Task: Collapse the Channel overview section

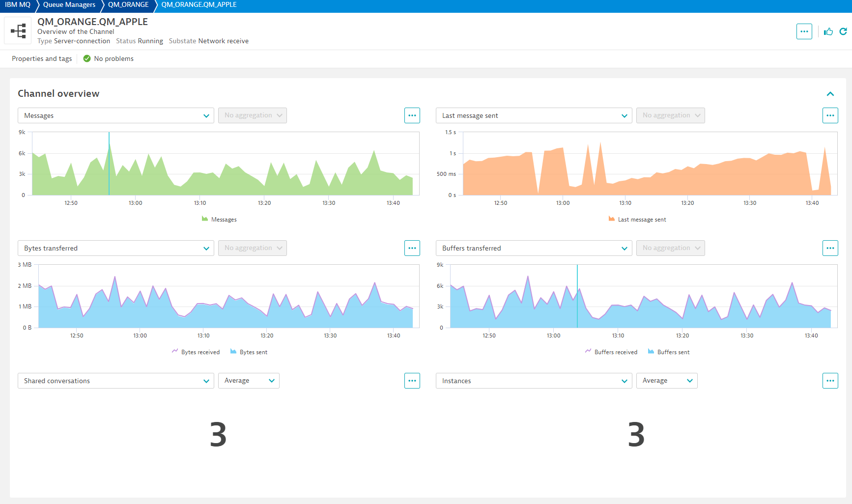Action: tap(830, 94)
